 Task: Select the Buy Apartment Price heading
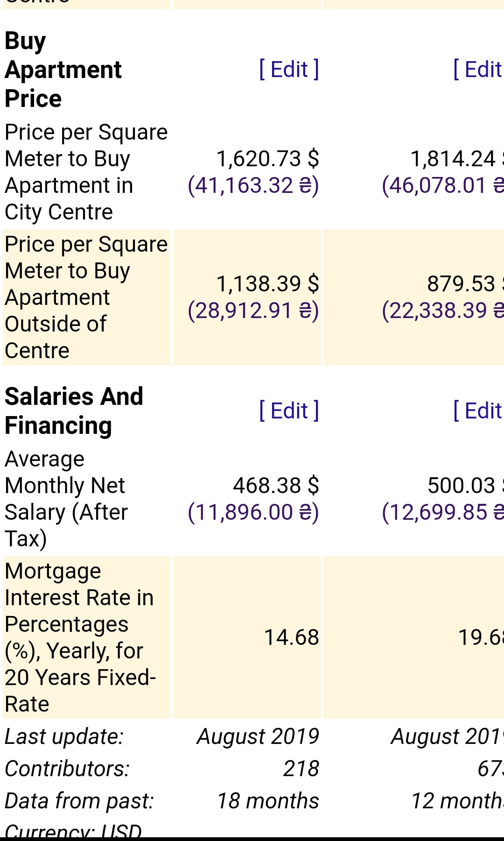(x=63, y=70)
